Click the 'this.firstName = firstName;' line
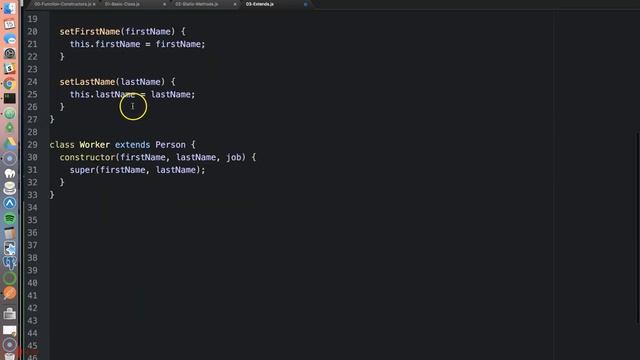 pyautogui.click(x=138, y=44)
